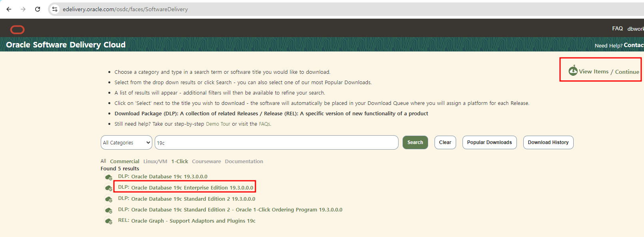Click cloud icon beside 1-Click Ordering Program

108,210
